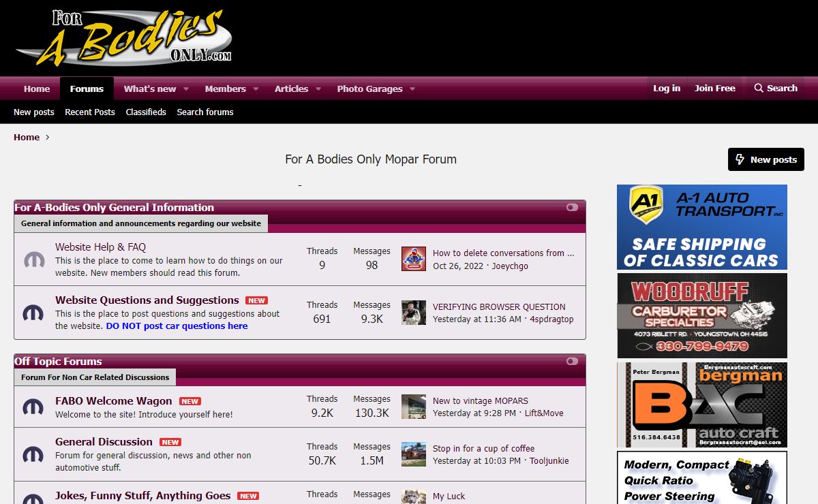The width and height of the screenshot is (818, 504).
Task: Open the Photo Garages tab
Action: coord(369,89)
